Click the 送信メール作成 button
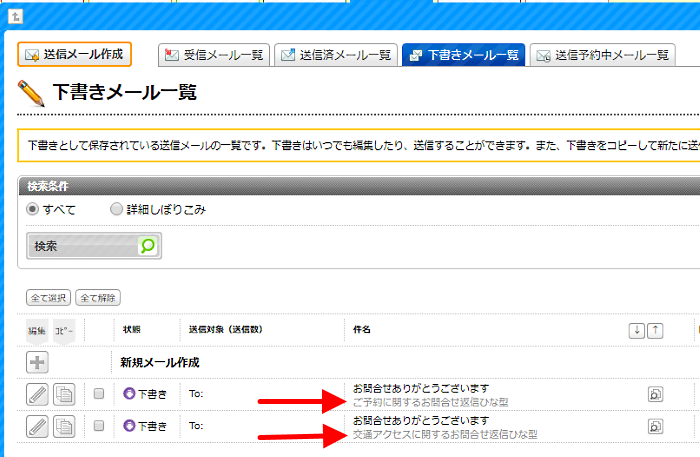The height and width of the screenshot is (457, 700). pyautogui.click(x=74, y=54)
